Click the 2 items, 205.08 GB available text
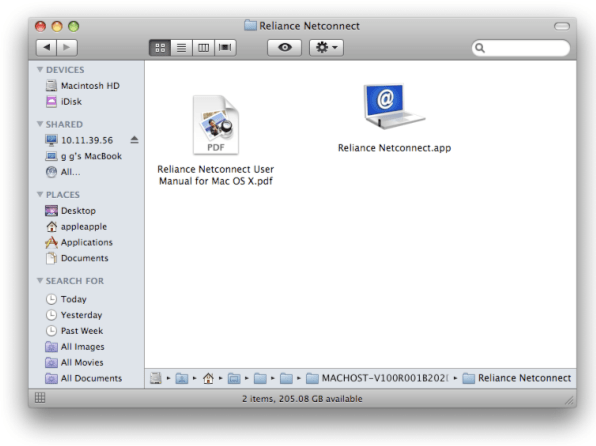This screenshot has width=596, height=446. [x=302, y=399]
